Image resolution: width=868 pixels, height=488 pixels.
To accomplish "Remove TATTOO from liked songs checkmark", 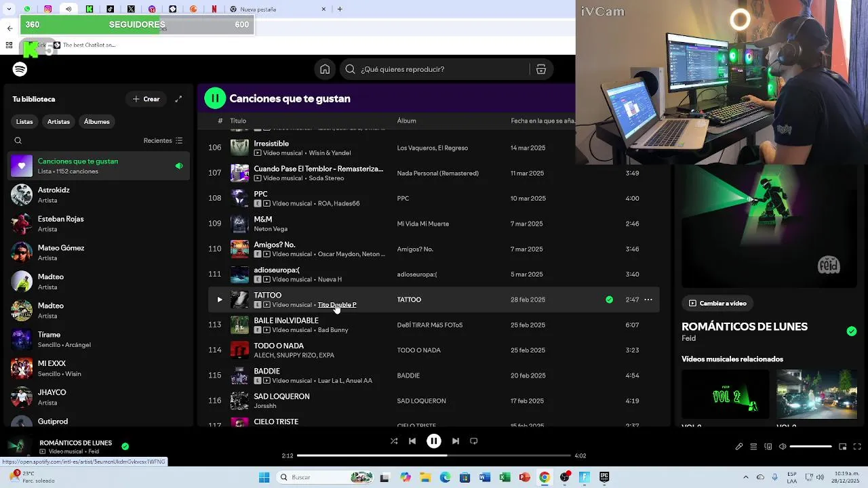I will pyautogui.click(x=609, y=300).
